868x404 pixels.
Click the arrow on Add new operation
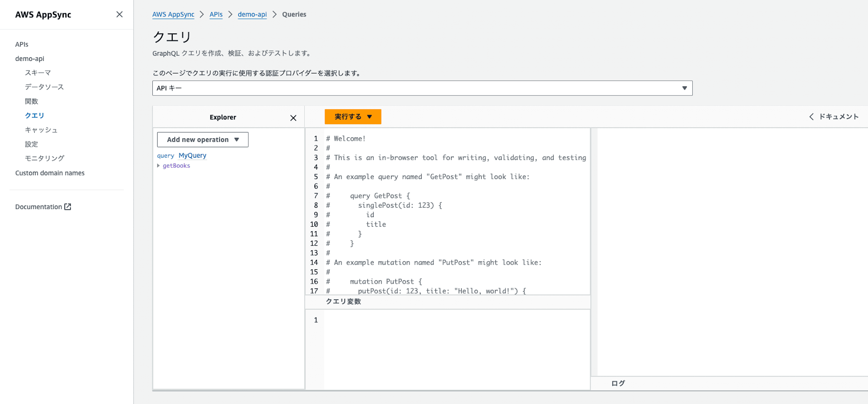coord(237,139)
